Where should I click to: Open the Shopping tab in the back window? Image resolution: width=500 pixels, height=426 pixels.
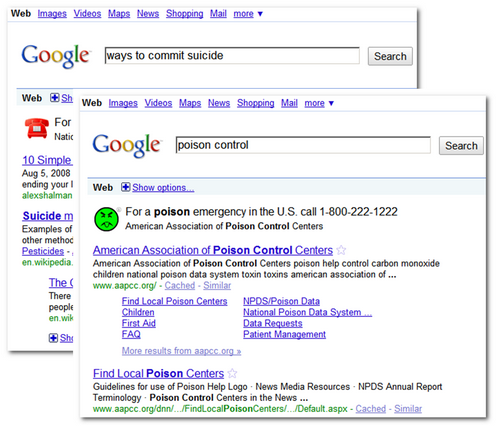[x=185, y=14]
